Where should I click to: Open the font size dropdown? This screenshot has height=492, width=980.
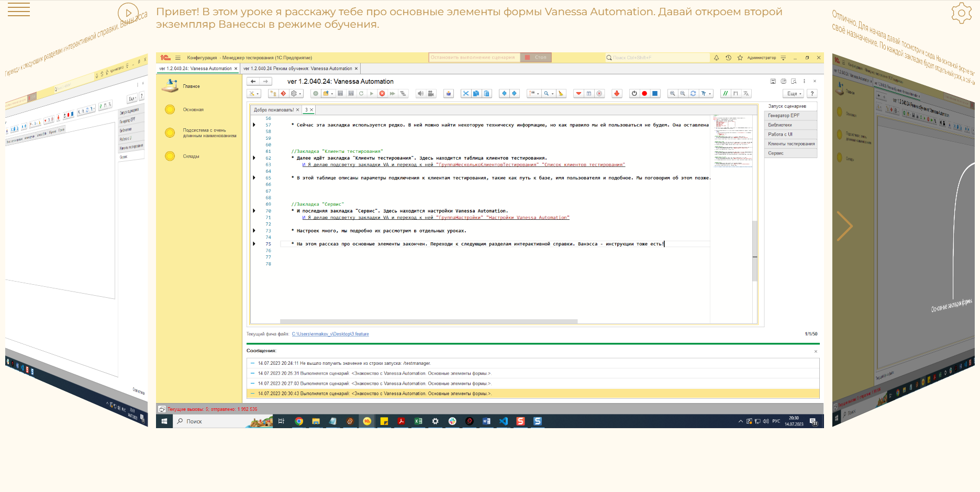pos(706,94)
